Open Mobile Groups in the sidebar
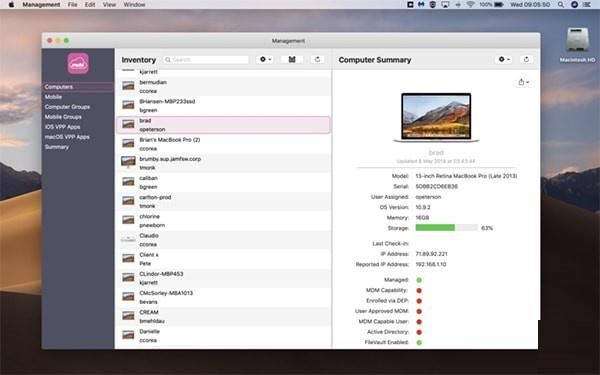600x375 pixels. coord(63,117)
